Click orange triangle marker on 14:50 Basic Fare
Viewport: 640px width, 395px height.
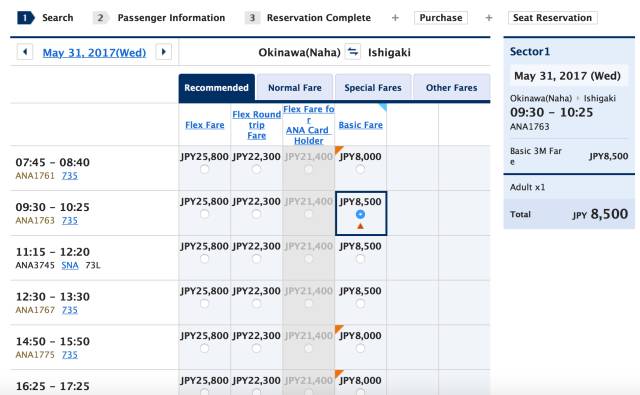click(x=338, y=329)
